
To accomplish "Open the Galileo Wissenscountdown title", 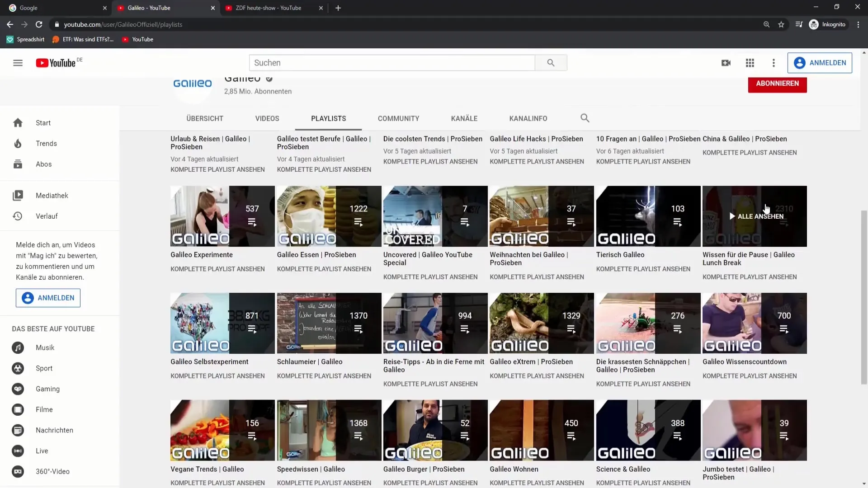I will point(744,362).
